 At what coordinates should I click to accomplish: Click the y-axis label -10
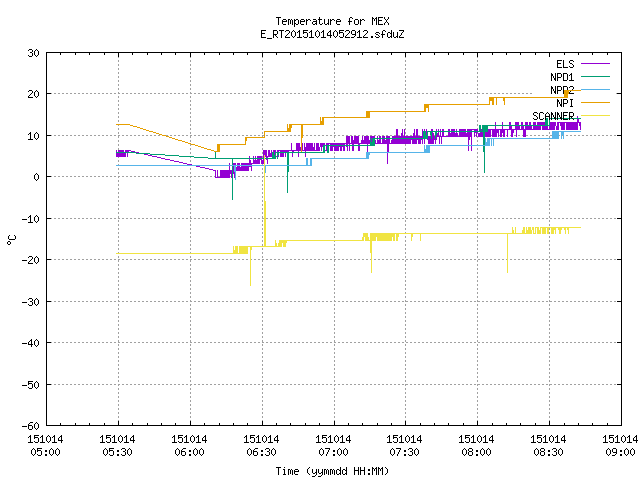pos(31,219)
